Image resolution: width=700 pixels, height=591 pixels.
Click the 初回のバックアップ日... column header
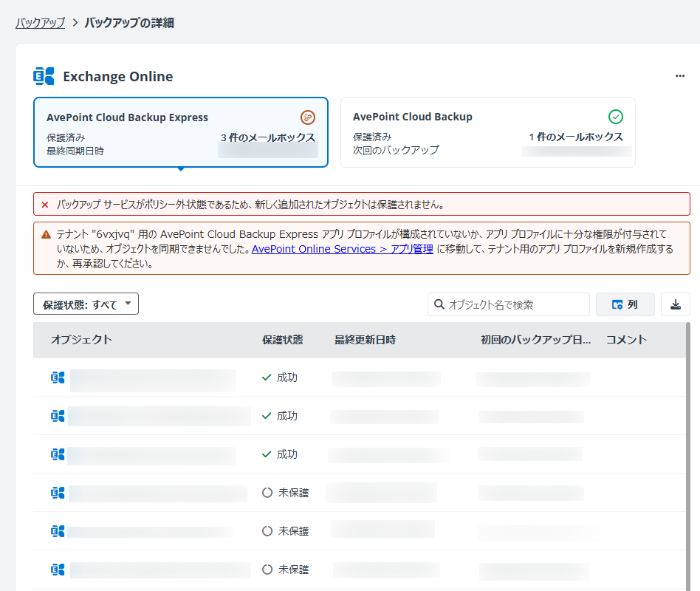coord(536,340)
